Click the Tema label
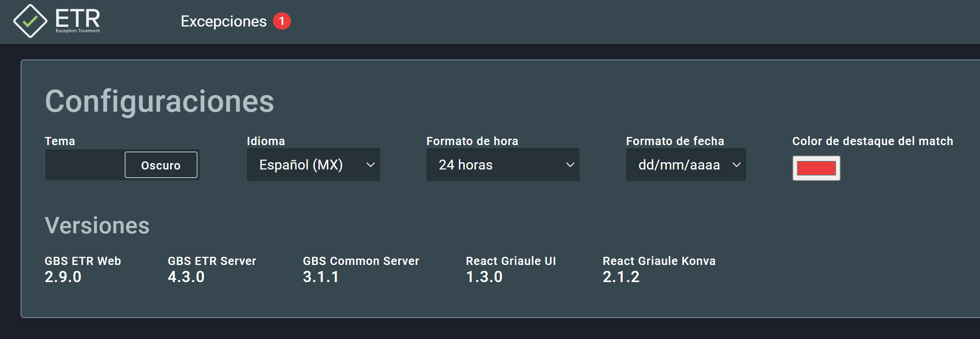Viewport: 980px width, 339px height. [x=60, y=141]
